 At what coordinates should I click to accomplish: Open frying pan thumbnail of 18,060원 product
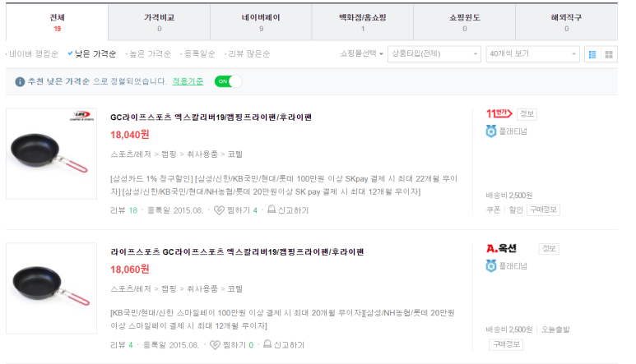pyautogui.click(x=52, y=288)
